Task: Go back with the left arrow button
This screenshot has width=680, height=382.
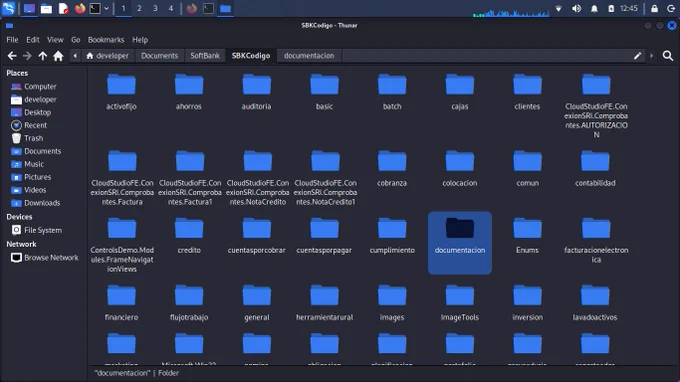Action: 12,56
